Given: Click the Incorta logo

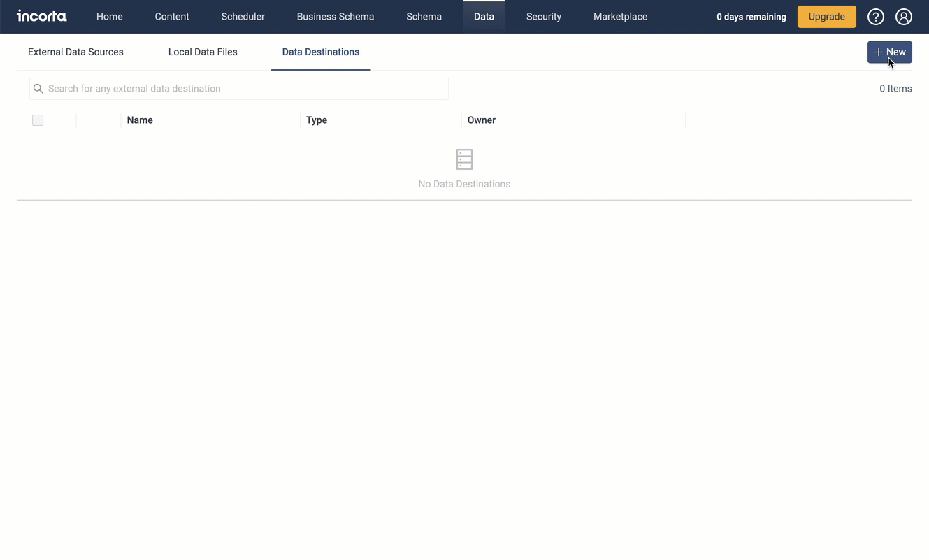Looking at the screenshot, I should point(42,16).
